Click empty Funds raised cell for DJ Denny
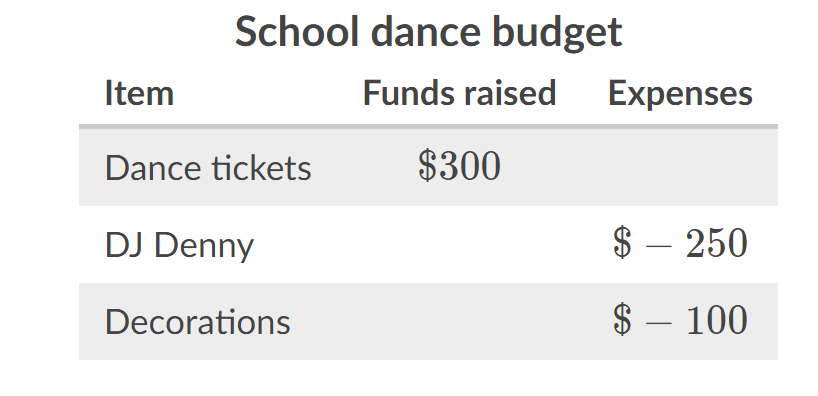Viewport: 818px width, 396px height. (x=460, y=244)
